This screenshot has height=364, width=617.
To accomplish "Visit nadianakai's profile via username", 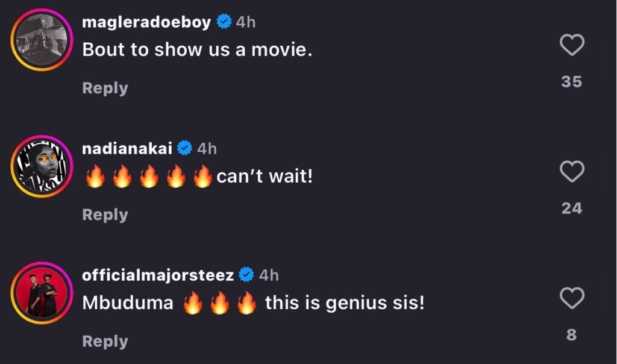I will click(127, 149).
